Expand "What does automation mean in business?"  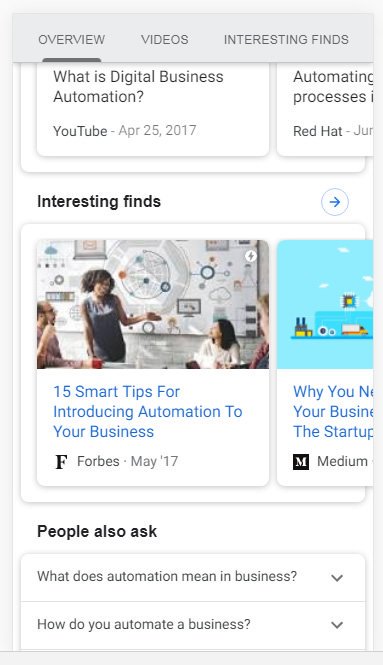[193, 577]
